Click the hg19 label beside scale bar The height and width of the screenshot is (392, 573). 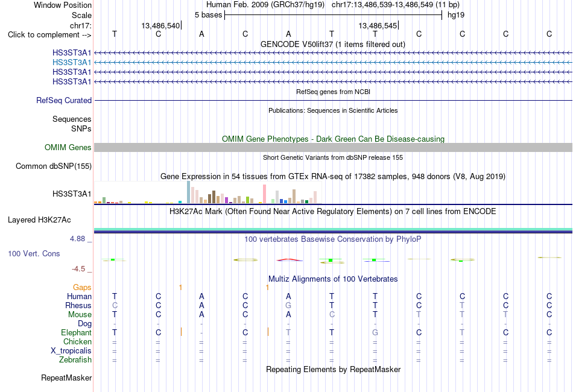pos(456,15)
